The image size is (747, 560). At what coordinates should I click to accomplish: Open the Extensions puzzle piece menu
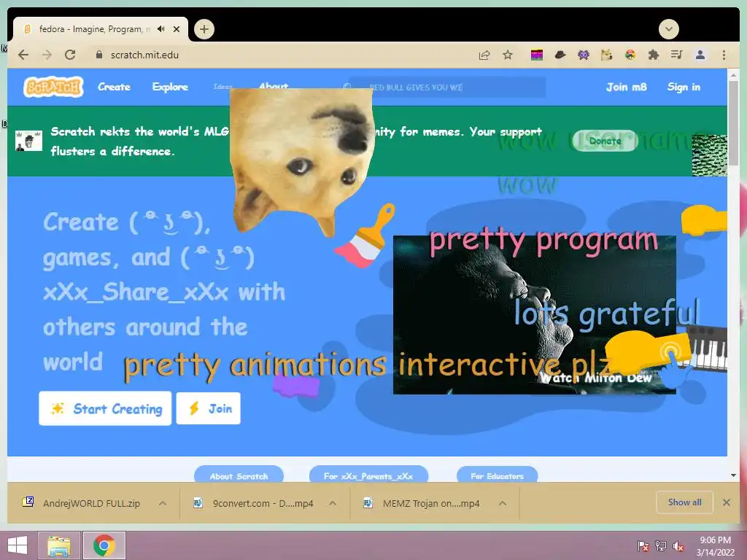[653, 55]
